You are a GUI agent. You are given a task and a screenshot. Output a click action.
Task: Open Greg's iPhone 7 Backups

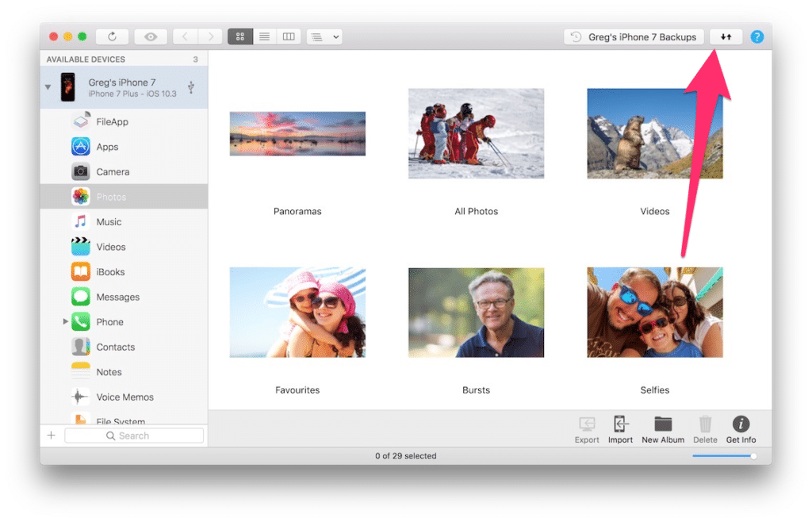coord(634,36)
